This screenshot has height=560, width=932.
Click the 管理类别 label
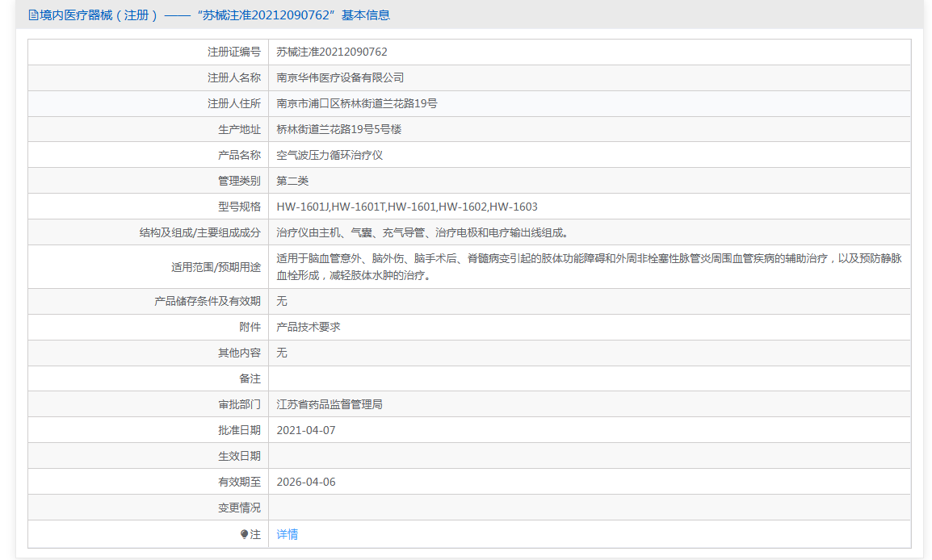(239, 181)
